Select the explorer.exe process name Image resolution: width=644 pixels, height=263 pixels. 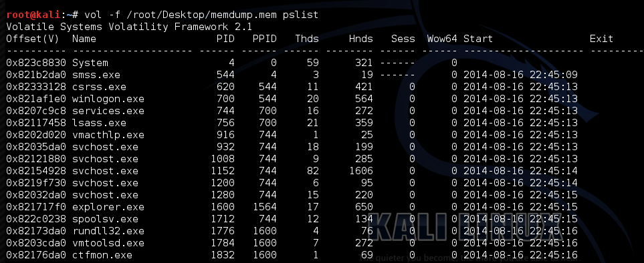(x=108, y=207)
